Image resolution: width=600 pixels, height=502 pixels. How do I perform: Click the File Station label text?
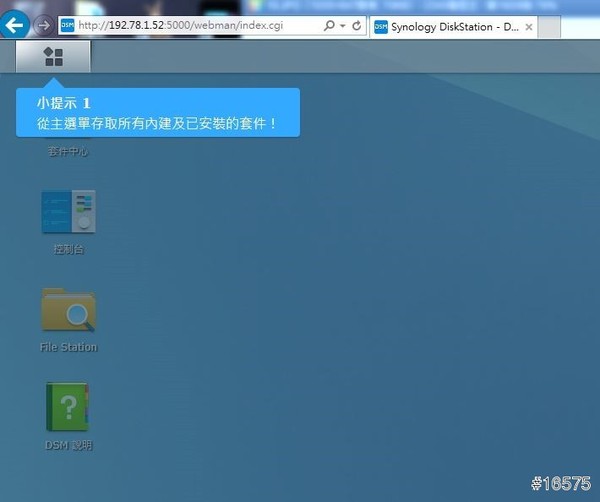68,347
